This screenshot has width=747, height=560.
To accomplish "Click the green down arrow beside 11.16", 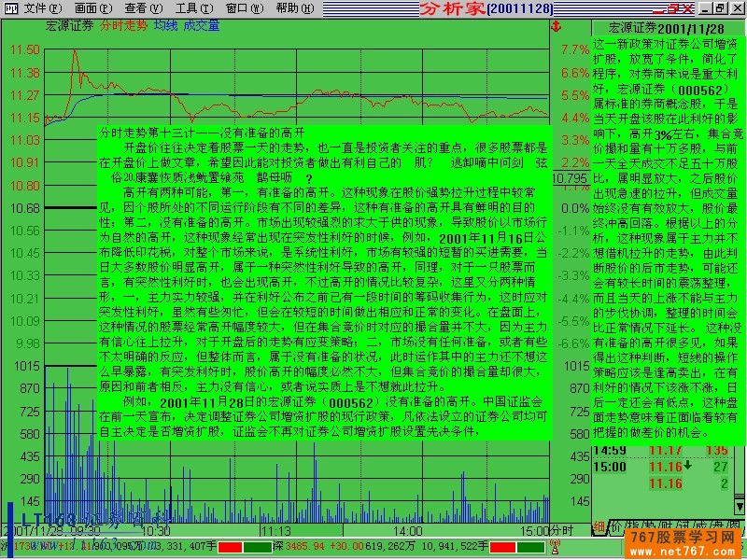I will pos(687,465).
